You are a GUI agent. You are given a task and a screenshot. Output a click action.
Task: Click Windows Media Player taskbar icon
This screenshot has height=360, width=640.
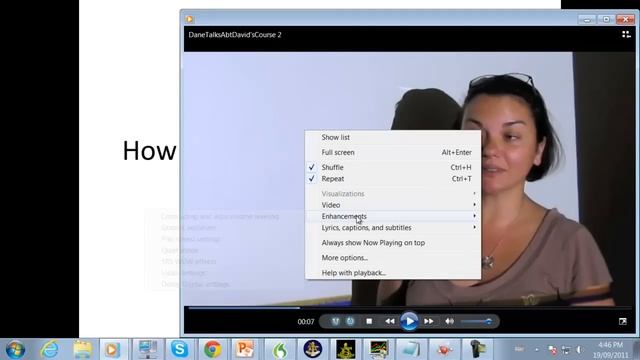click(113, 349)
